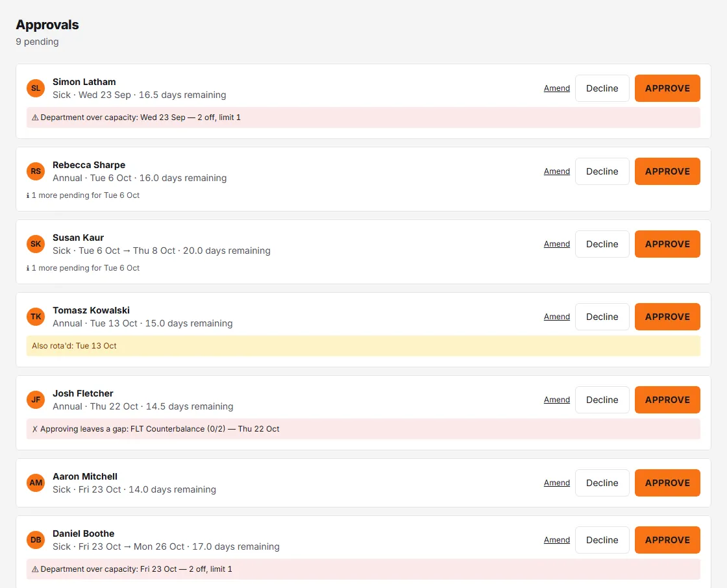Approve Daniel Boothe's sick leave
The image size is (727, 588).
[x=667, y=540]
